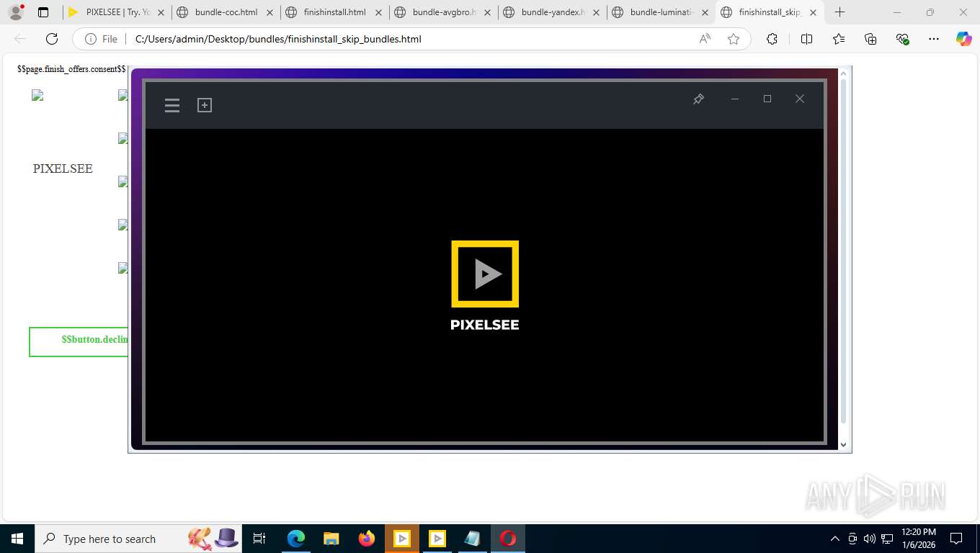Open Browser essentials
Image resolution: width=980 pixels, height=553 pixels.
pyautogui.click(x=902, y=39)
